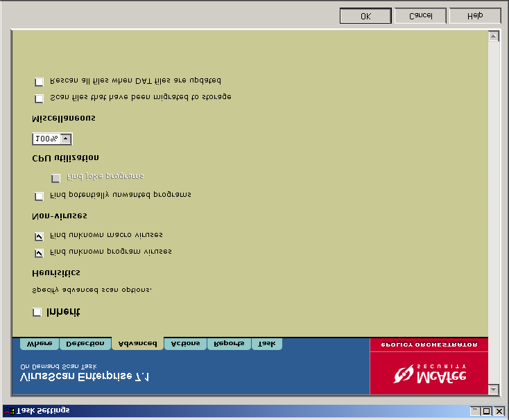This screenshot has width=509, height=420.
Task: Minimize the Task Settings window
Action: tap(475, 411)
